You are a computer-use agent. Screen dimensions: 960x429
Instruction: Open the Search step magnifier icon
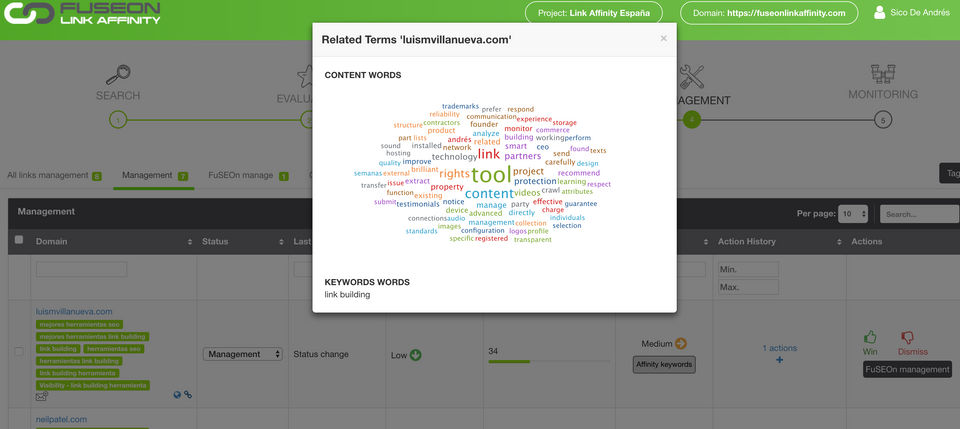point(118,75)
